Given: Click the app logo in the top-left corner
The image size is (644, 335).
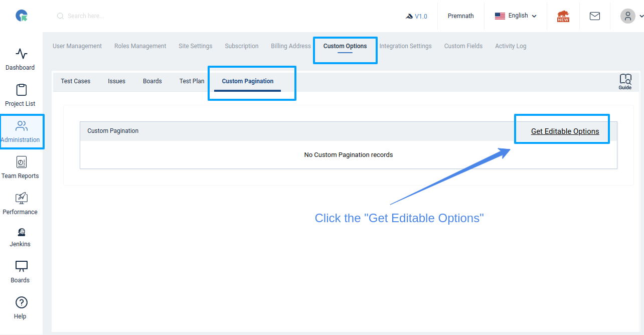Looking at the screenshot, I should point(22,16).
